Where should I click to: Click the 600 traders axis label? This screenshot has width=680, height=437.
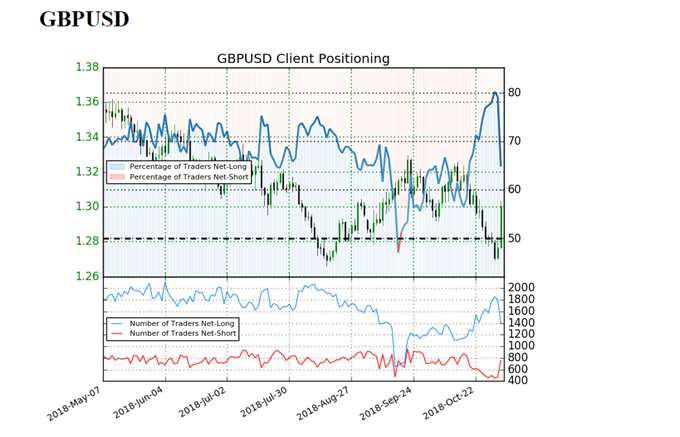[x=518, y=369]
